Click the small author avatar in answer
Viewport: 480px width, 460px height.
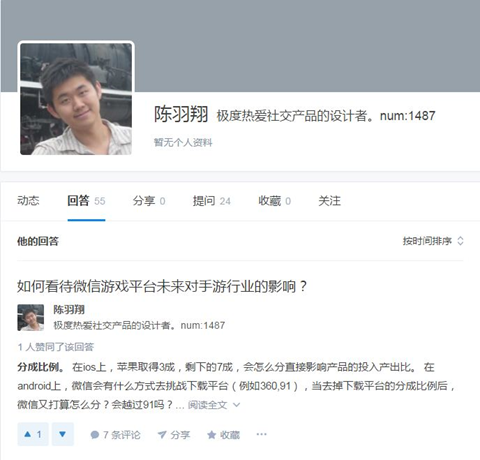[31, 317]
